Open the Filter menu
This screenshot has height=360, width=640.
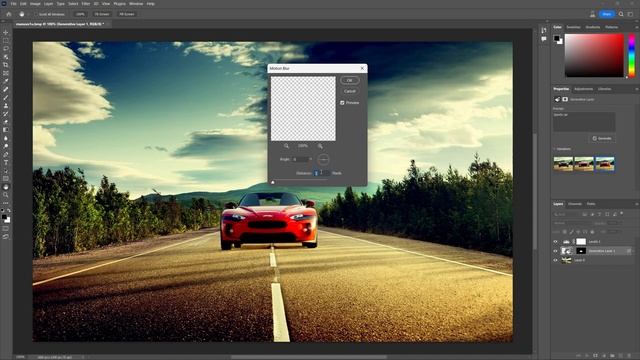(x=86, y=4)
